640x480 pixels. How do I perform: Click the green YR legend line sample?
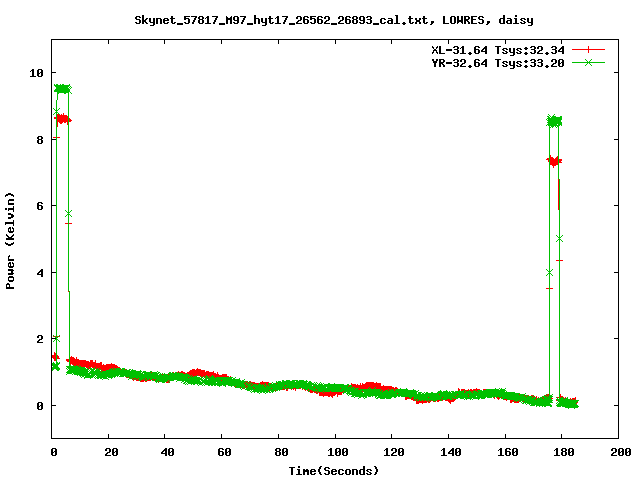tap(588, 62)
